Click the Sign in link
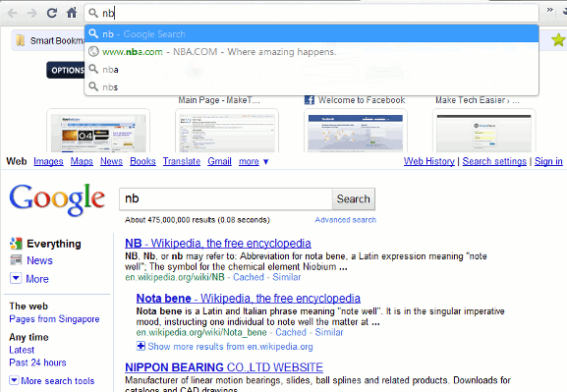This screenshot has height=392, width=567. point(548,161)
